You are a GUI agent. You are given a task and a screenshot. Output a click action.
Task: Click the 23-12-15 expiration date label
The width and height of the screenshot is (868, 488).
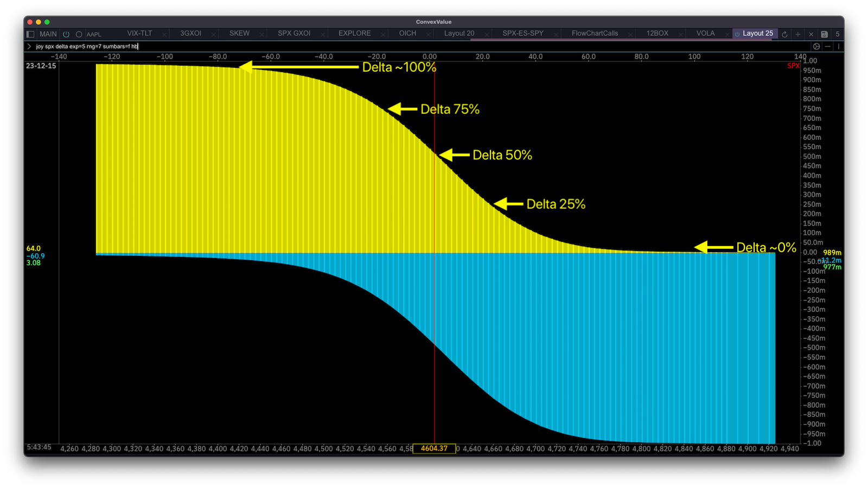[41, 66]
